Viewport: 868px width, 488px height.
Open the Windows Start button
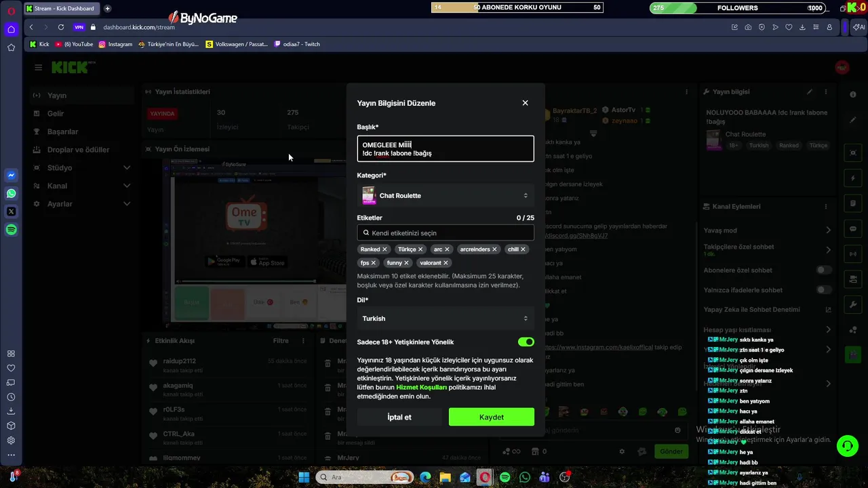304,477
